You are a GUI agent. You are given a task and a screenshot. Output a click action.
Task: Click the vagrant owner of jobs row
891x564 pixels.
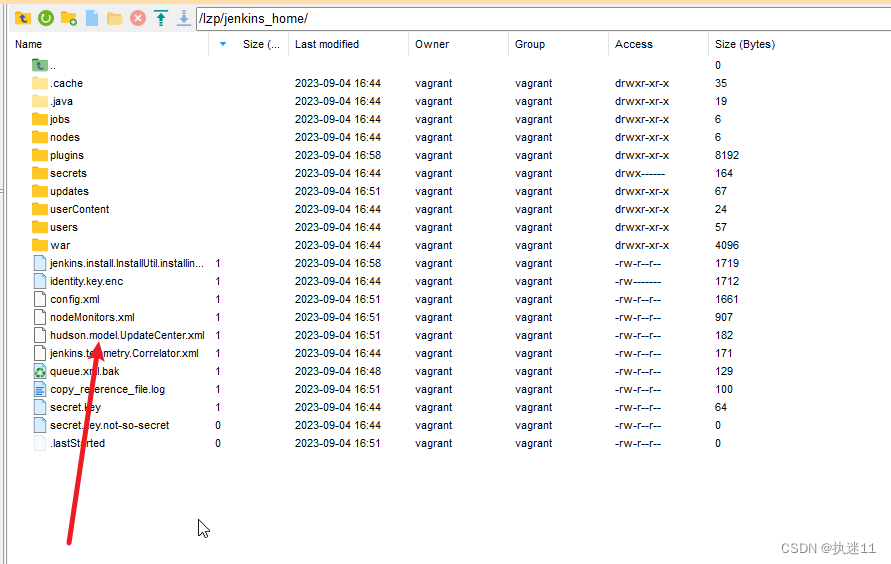(434, 119)
